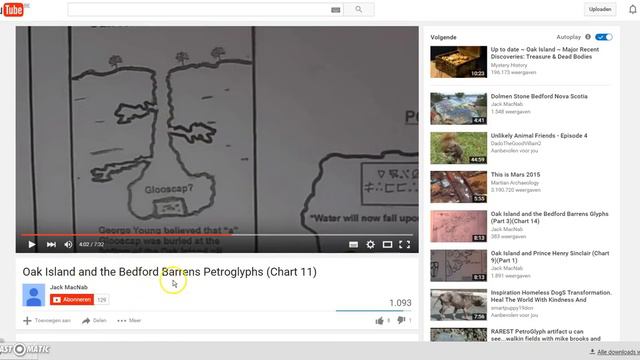Click Toevoegen aan button
Viewport: 640px width, 360px height.
click(x=47, y=320)
